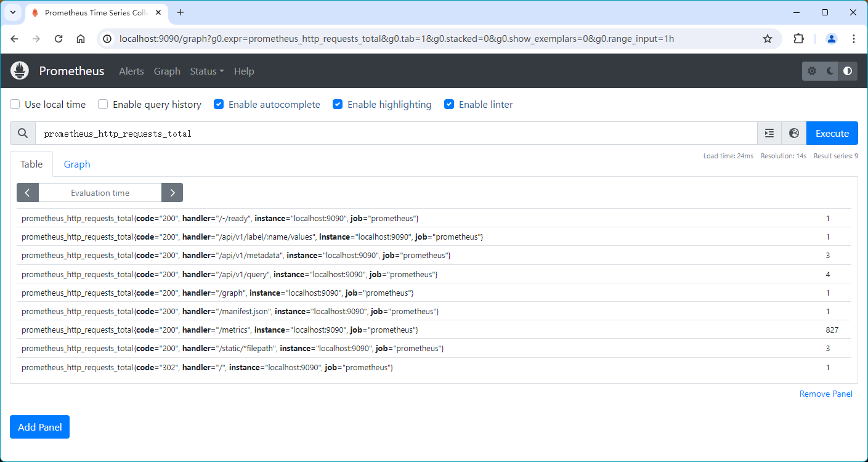Viewport: 868px width, 462px height.
Task: Open the Alerts page
Action: click(131, 71)
